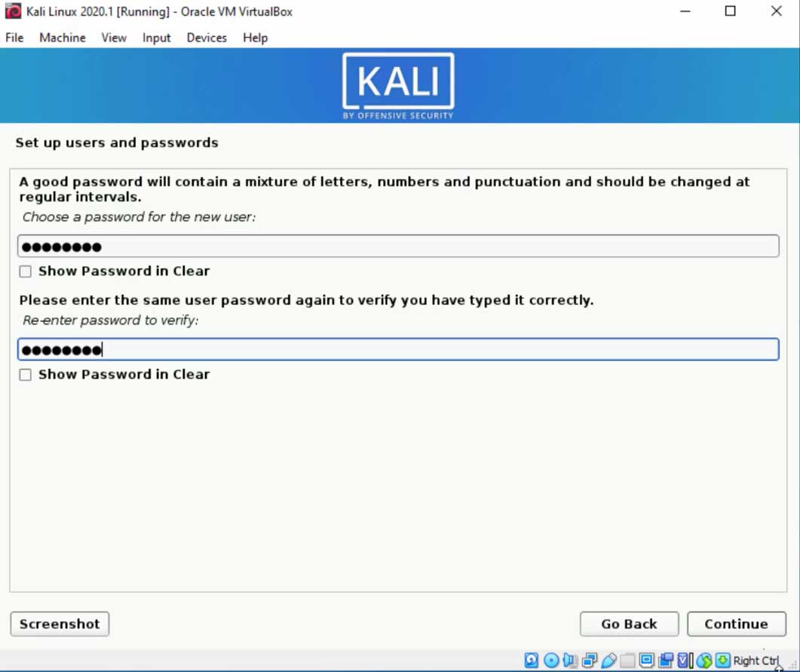Open the View menu

point(114,38)
